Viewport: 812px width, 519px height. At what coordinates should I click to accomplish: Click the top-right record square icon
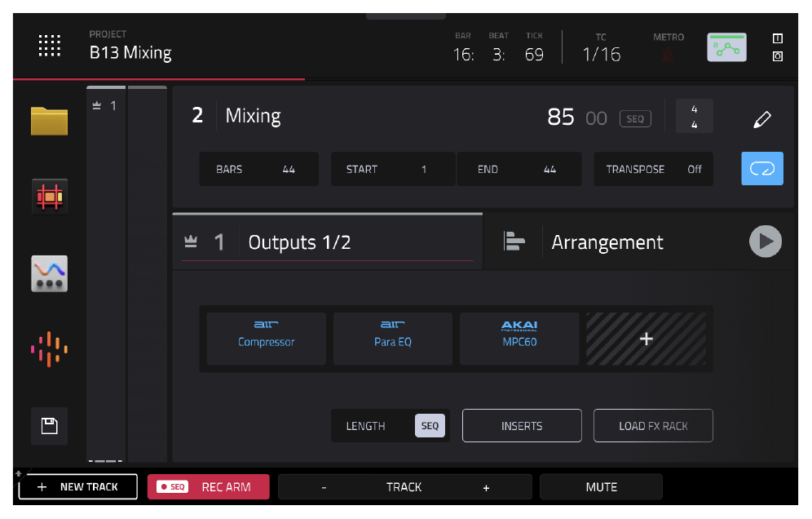coord(777,56)
